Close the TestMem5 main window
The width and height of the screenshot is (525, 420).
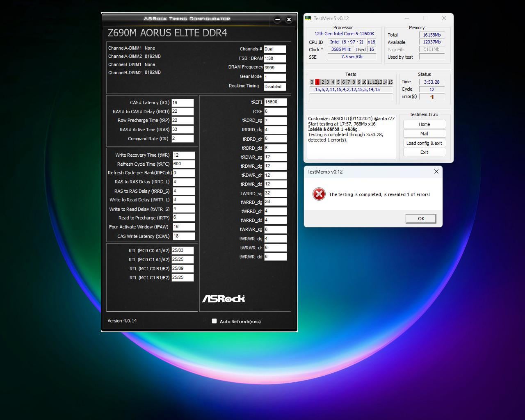tap(444, 18)
